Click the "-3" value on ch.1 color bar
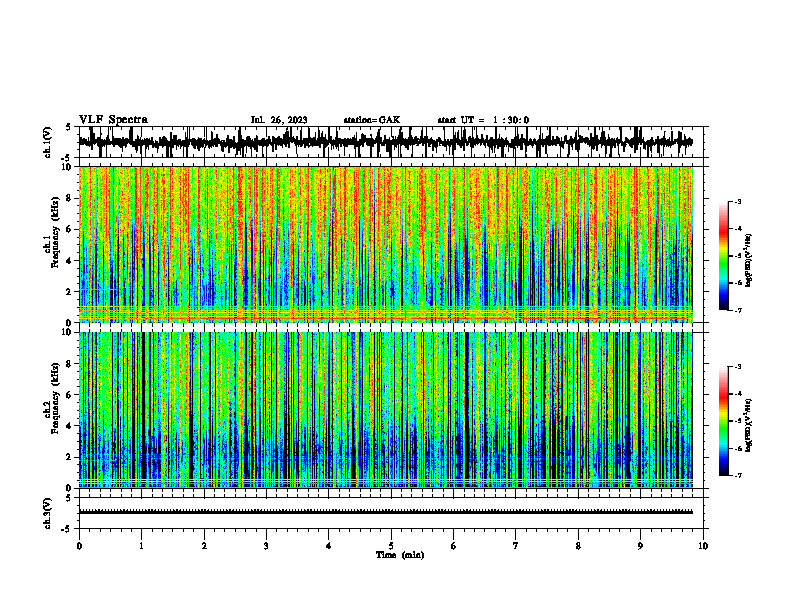The image size is (792, 612). pos(738,202)
